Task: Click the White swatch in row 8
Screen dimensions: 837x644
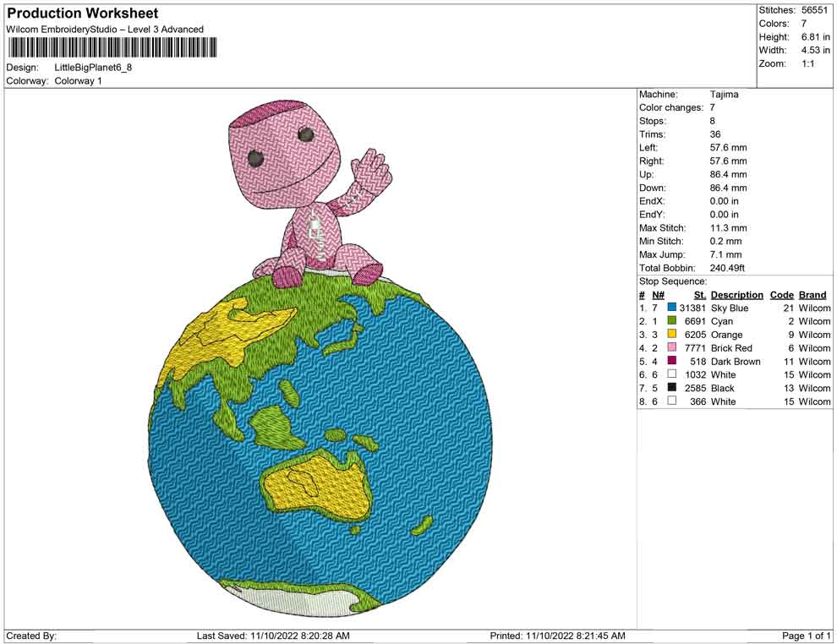Action: click(x=672, y=401)
